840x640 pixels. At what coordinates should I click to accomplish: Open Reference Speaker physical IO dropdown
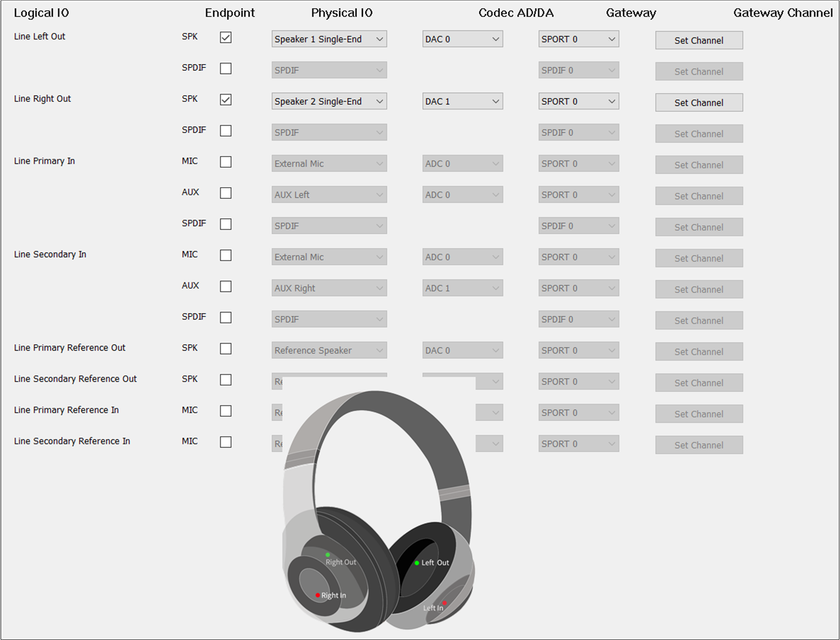(330, 350)
